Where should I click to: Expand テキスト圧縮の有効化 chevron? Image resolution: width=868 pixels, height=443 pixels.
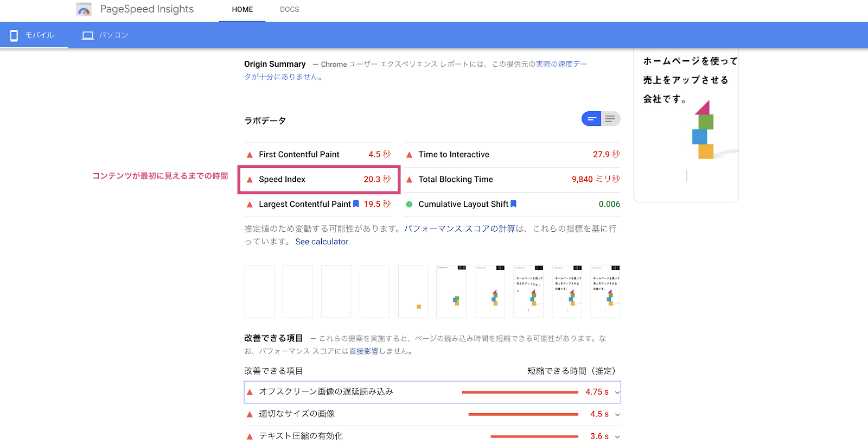(617, 436)
